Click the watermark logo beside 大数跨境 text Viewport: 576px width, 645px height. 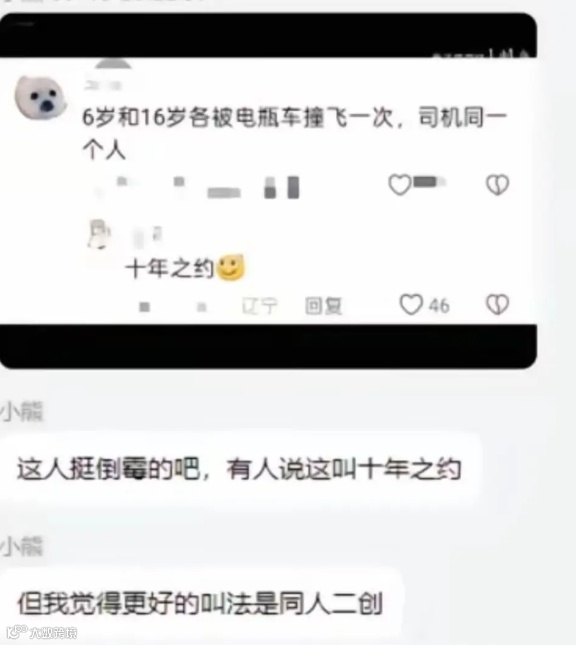click(x=17, y=631)
